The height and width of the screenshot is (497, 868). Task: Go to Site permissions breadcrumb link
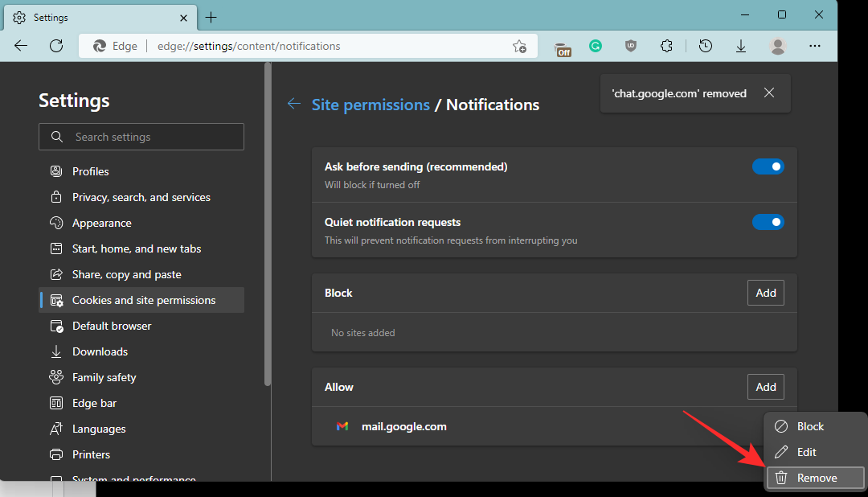coord(371,105)
